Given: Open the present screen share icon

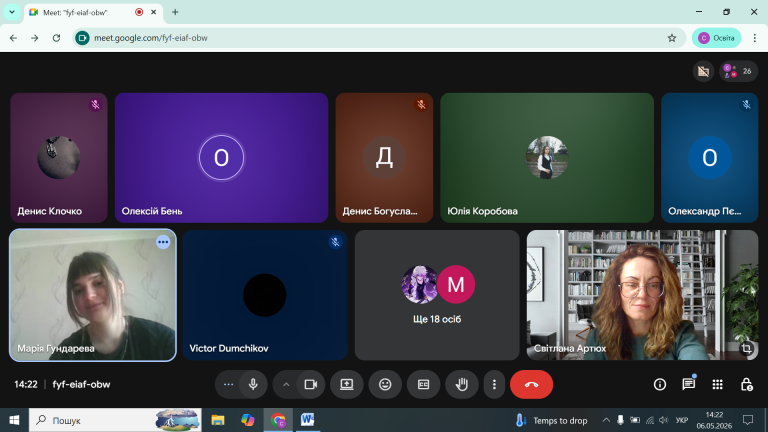Looking at the screenshot, I should [347, 384].
